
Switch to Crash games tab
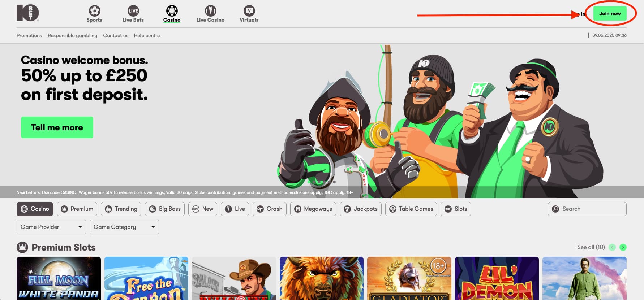270,209
